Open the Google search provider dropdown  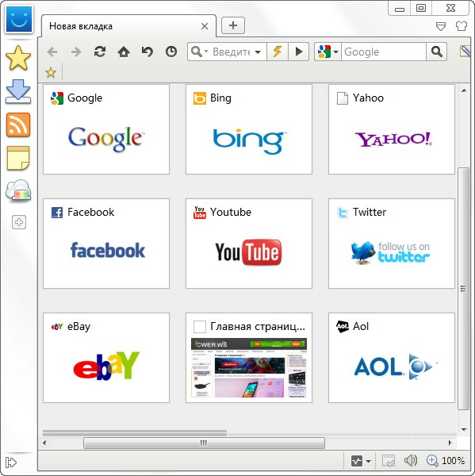(328, 52)
